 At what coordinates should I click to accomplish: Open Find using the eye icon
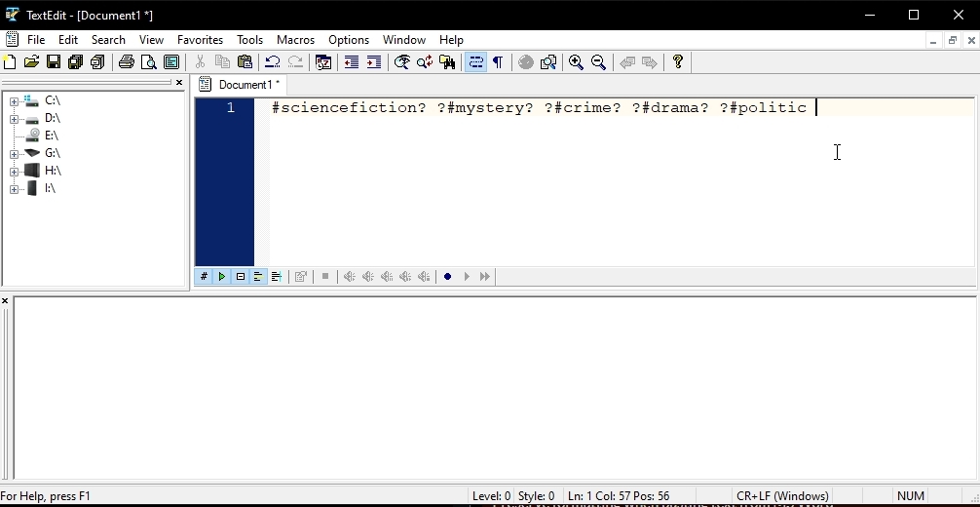[402, 62]
